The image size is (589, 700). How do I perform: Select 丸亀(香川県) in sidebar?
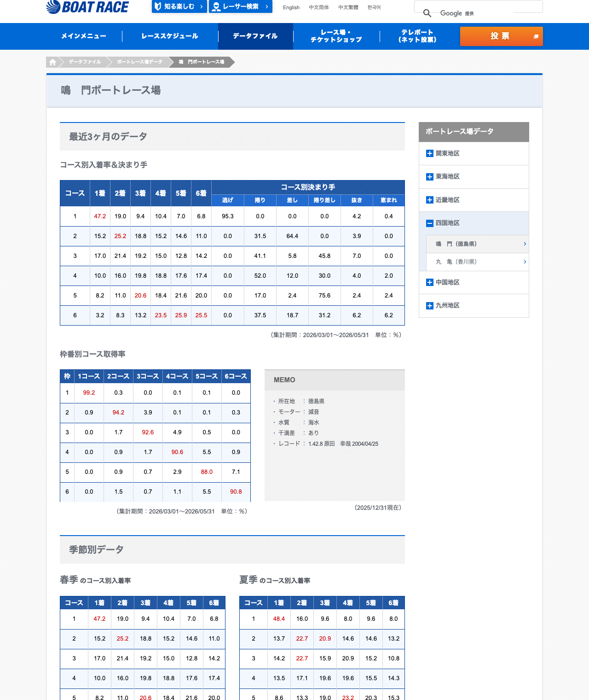click(477, 262)
